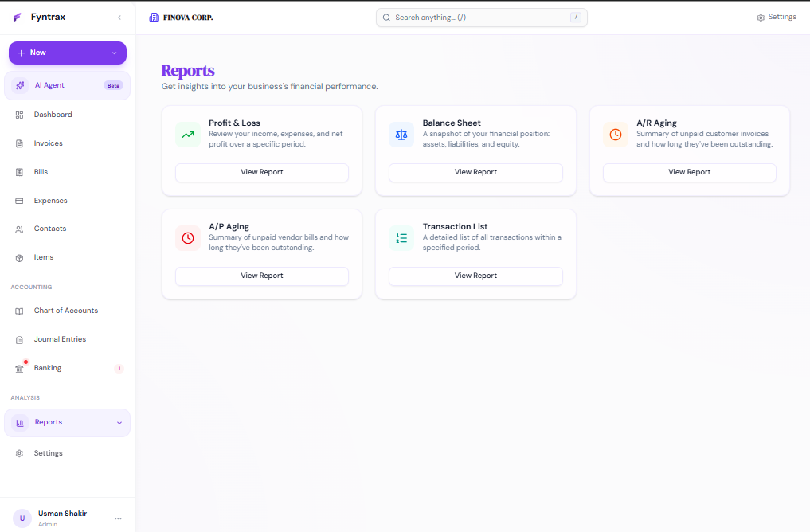Screen dimensions: 810x532
Task: Click the Items box icon
Action: 19,257
